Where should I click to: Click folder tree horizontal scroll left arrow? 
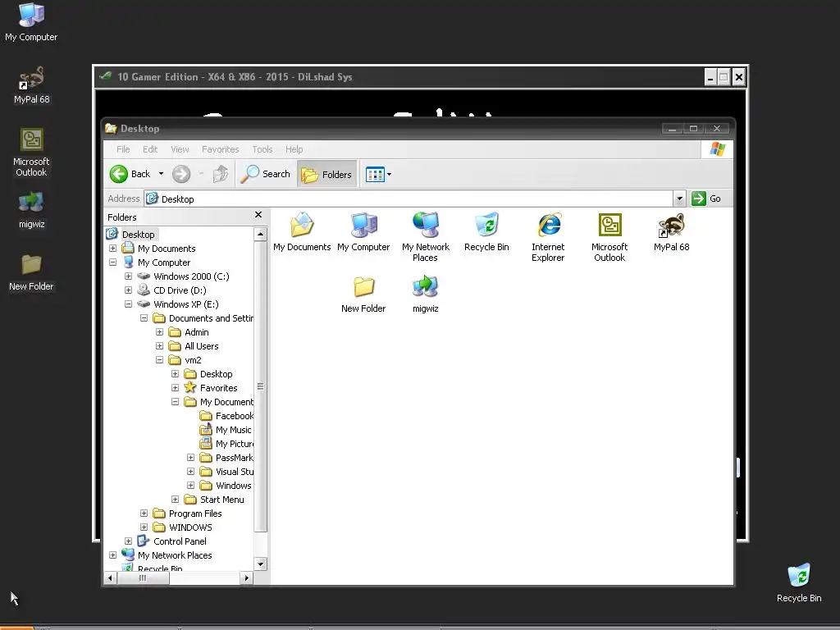point(110,577)
